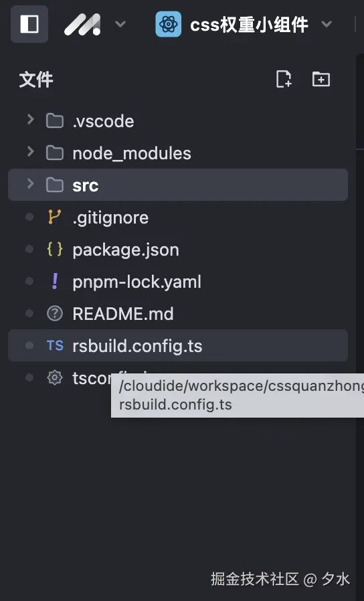Click the 文件 panel header
Viewport: 364px width, 601px height.
[36, 80]
